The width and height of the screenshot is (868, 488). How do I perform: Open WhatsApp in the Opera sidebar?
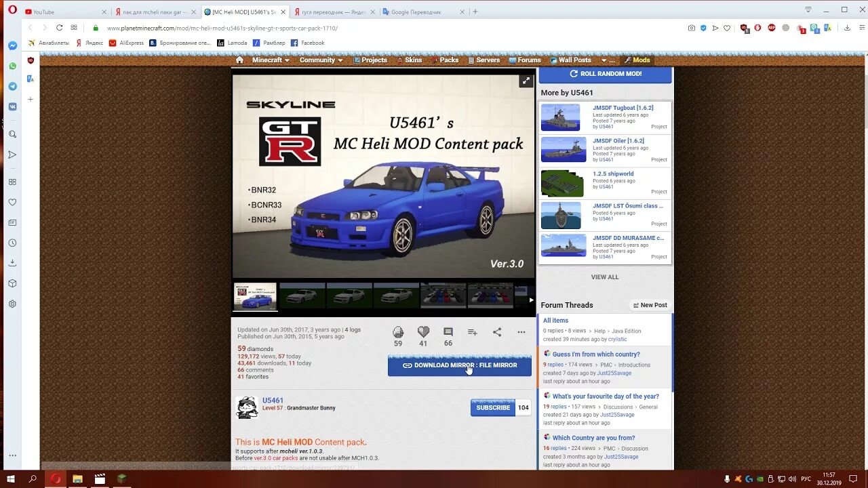tap(12, 66)
